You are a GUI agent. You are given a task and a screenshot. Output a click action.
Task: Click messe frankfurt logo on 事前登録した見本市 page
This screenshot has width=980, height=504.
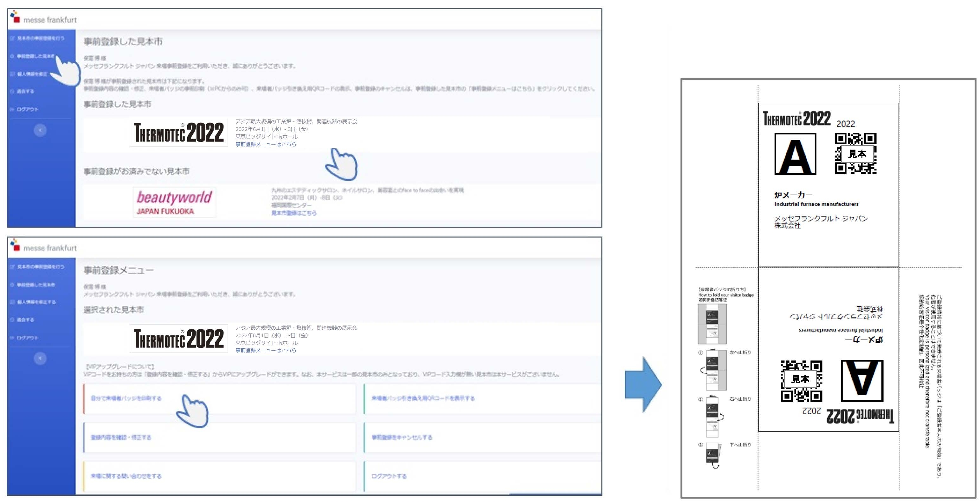click(43, 18)
